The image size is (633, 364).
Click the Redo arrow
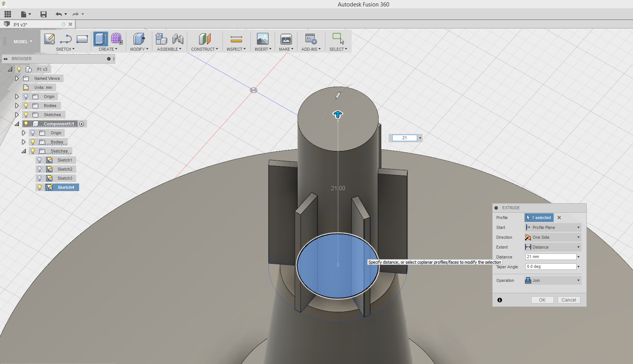click(76, 14)
